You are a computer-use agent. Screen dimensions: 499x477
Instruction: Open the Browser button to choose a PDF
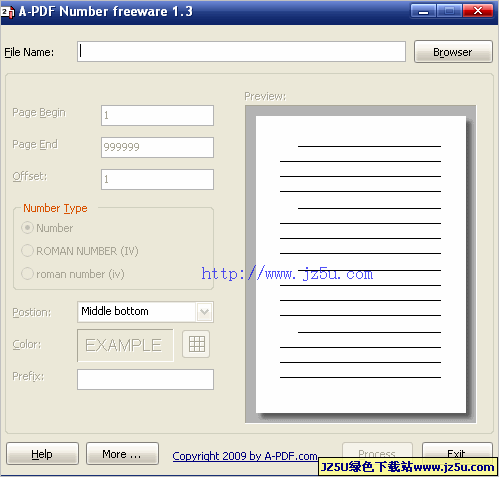tap(453, 52)
